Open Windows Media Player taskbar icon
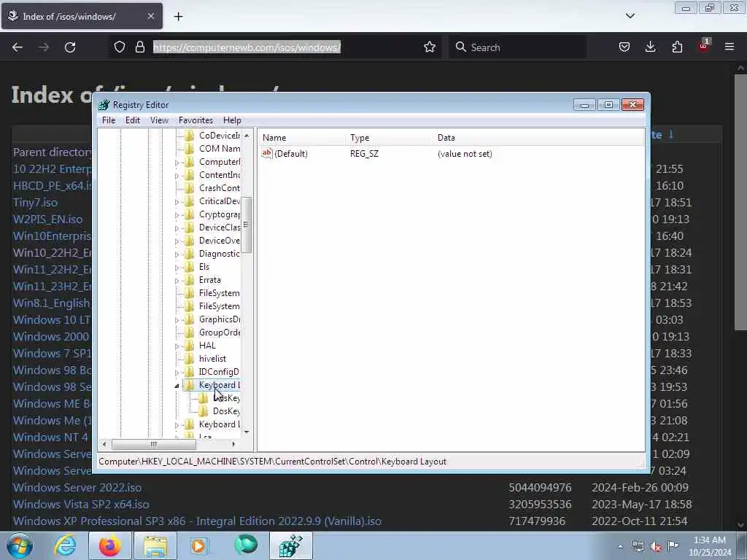The image size is (747, 560). click(198, 545)
